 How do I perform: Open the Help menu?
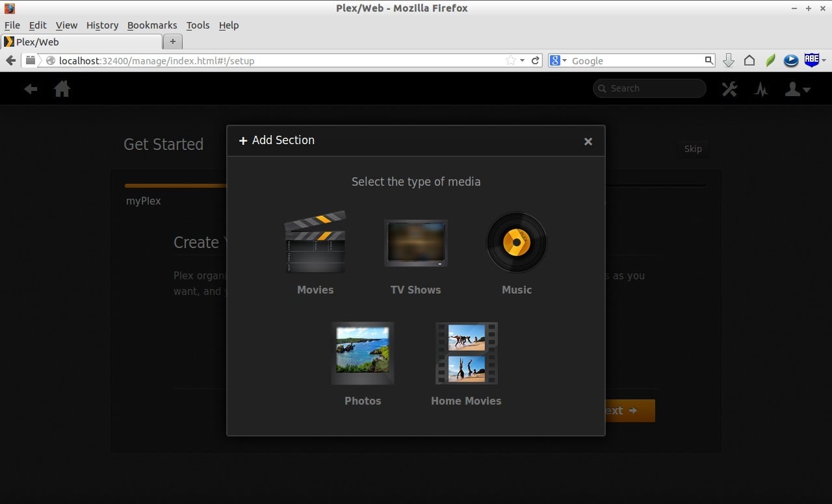coord(229,25)
